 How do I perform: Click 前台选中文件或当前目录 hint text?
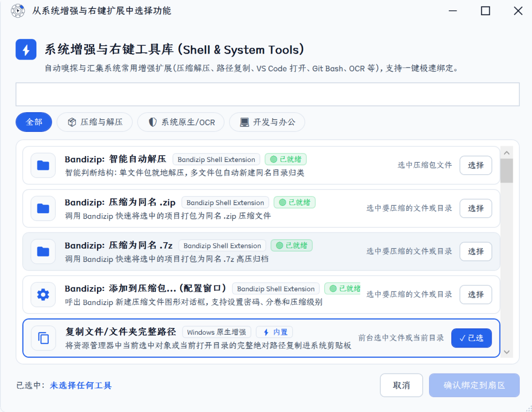(x=401, y=338)
